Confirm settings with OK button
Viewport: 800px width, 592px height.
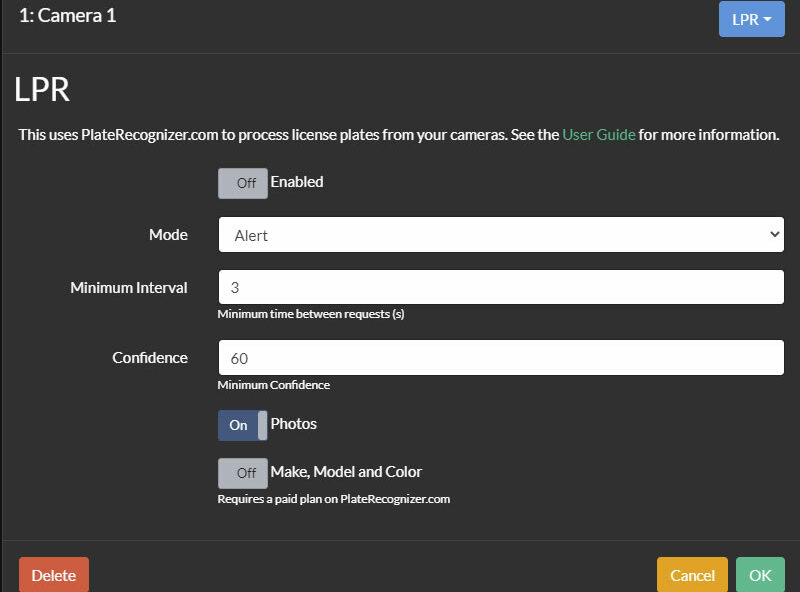tap(760, 575)
